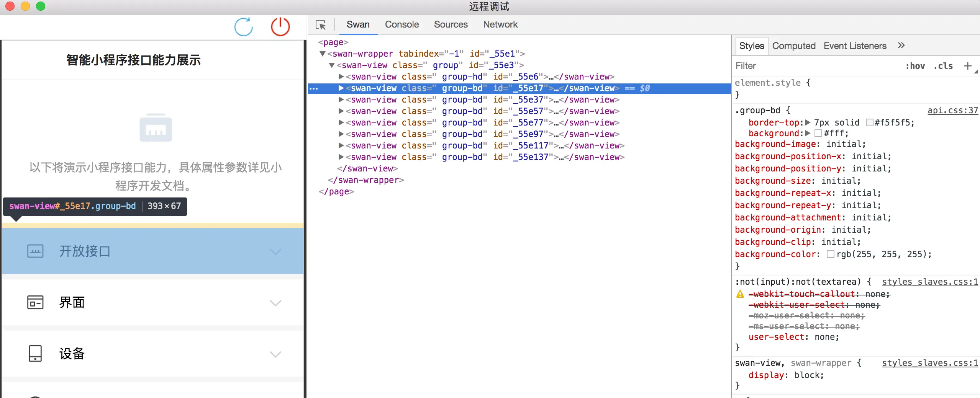Viewport: 980px width, 398px height.
Task: Click the .group-bd selector text
Action: pos(758,111)
